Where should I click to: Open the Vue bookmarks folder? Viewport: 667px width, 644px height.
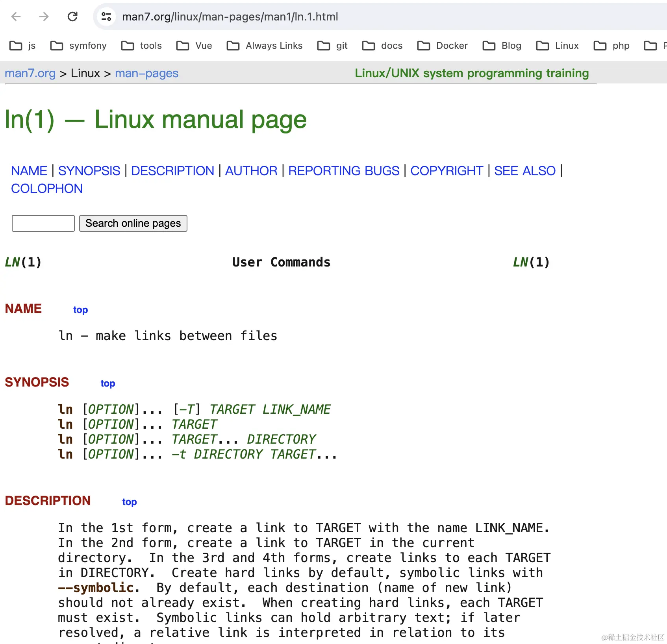pos(194,46)
